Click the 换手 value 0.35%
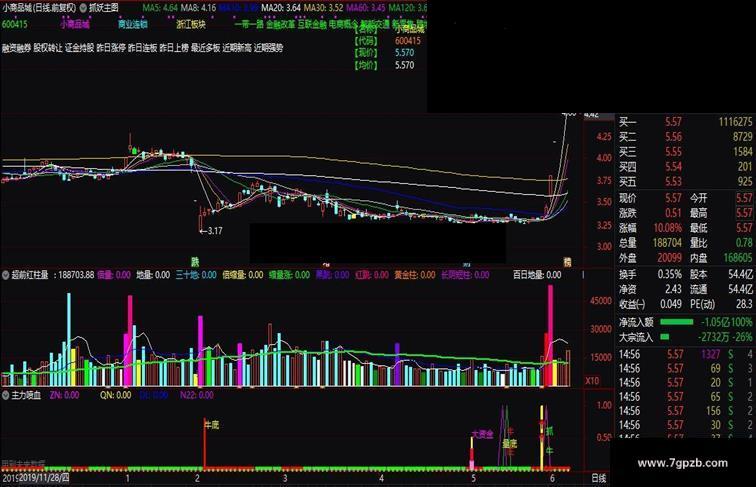Viewport: 756px width, 487px height. coord(670,274)
